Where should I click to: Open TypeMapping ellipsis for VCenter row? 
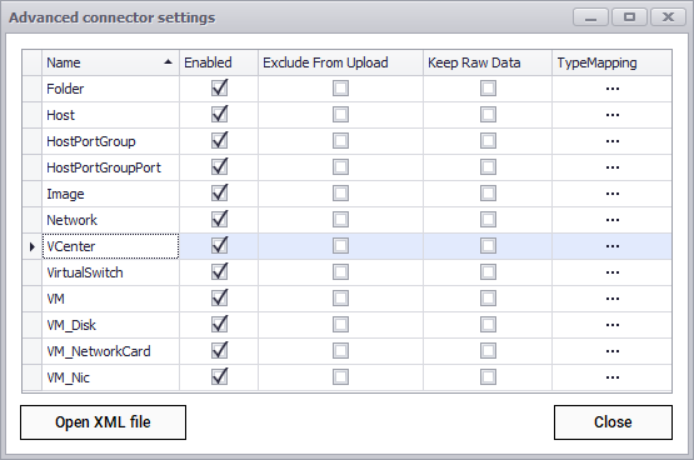[x=612, y=245]
